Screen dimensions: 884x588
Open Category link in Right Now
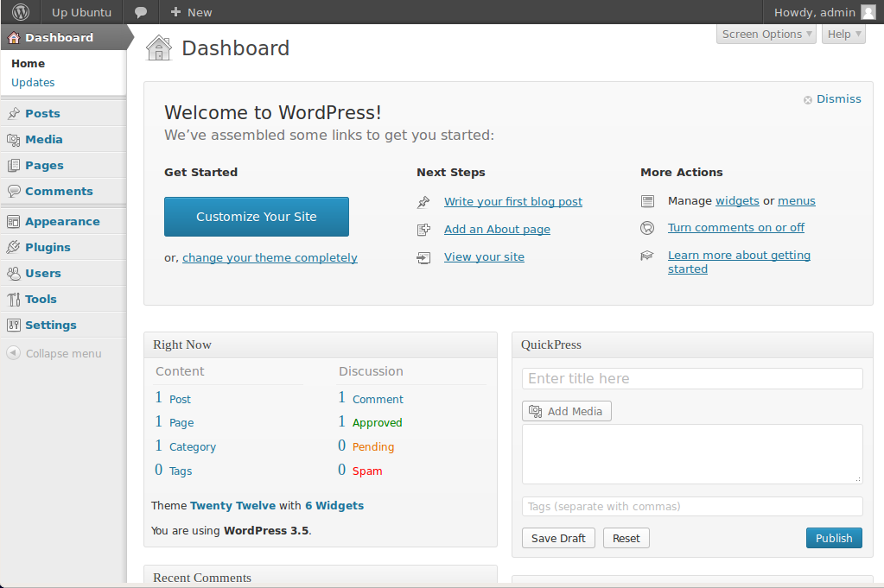pyautogui.click(x=193, y=447)
